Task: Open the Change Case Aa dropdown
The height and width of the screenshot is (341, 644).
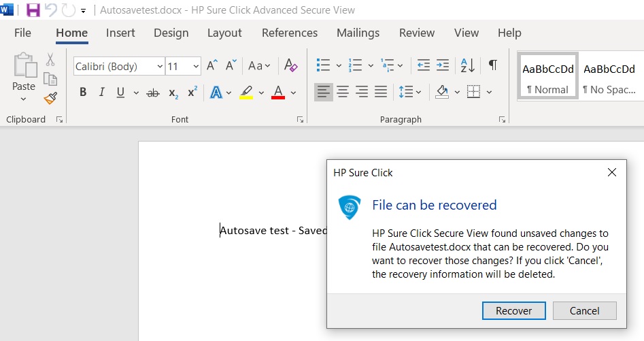Action: click(x=259, y=66)
